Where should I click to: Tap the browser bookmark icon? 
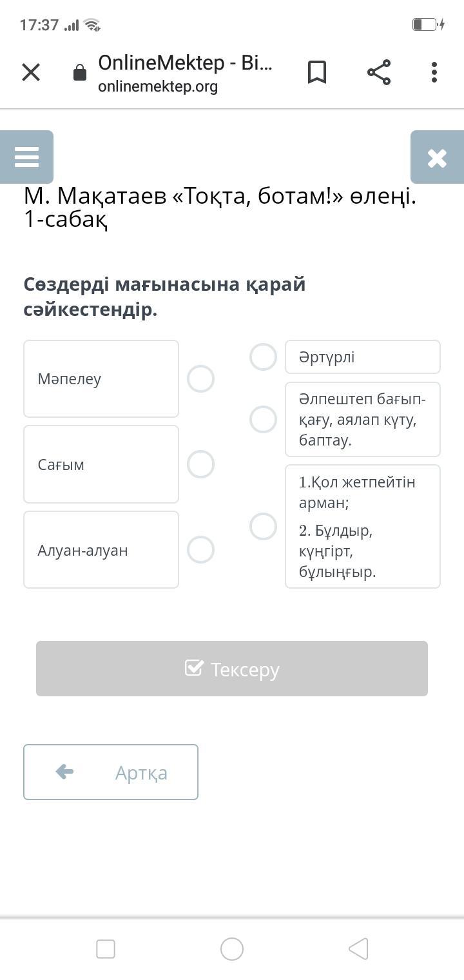[x=317, y=72]
